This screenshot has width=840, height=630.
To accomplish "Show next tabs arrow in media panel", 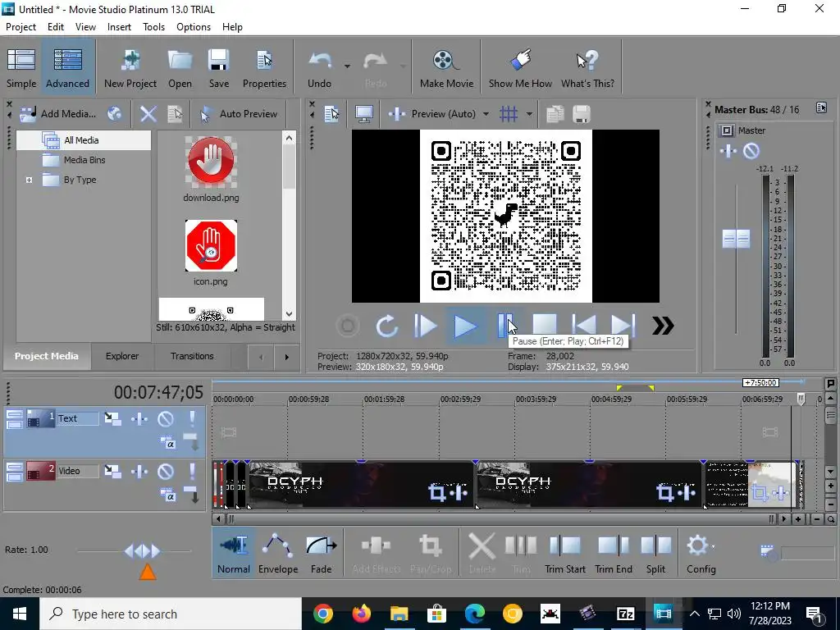I will tap(286, 357).
